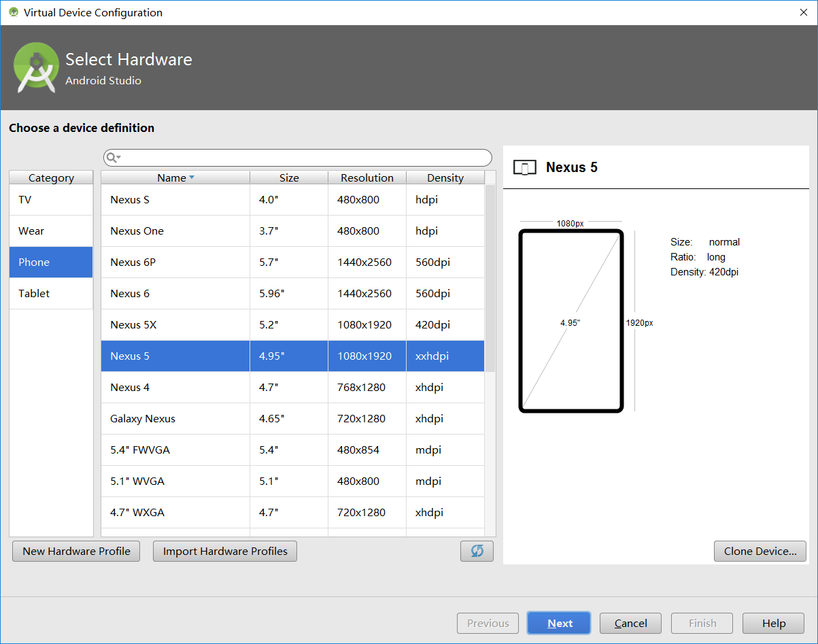Viewport: 818px width, 644px height.
Task: Click the 3.7" size cell
Action: 289,231
